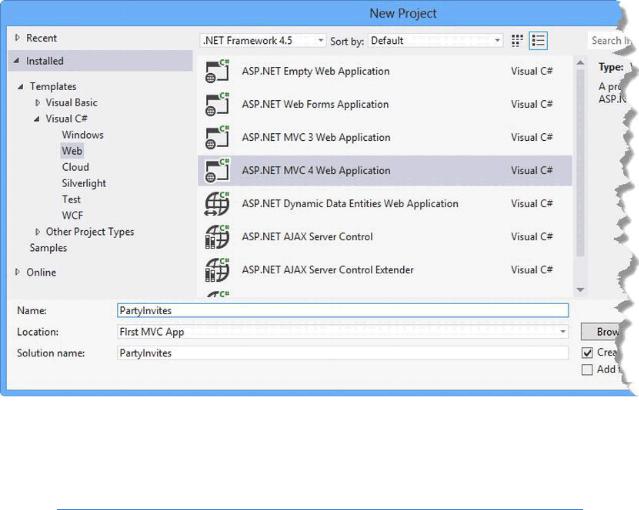
Task: Choose ASP.NET Web Forms Application template
Action: pos(385,104)
